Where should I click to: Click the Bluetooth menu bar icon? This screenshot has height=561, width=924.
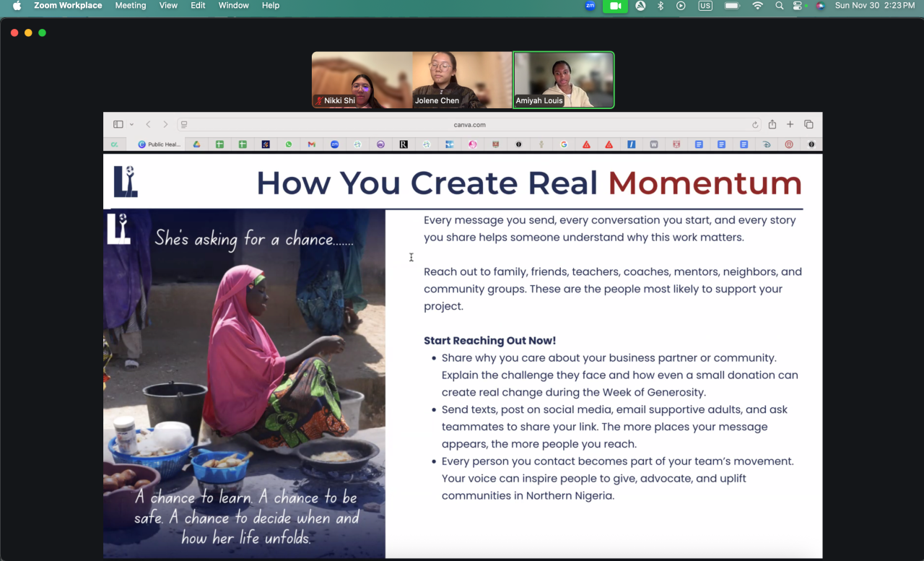pyautogui.click(x=660, y=6)
